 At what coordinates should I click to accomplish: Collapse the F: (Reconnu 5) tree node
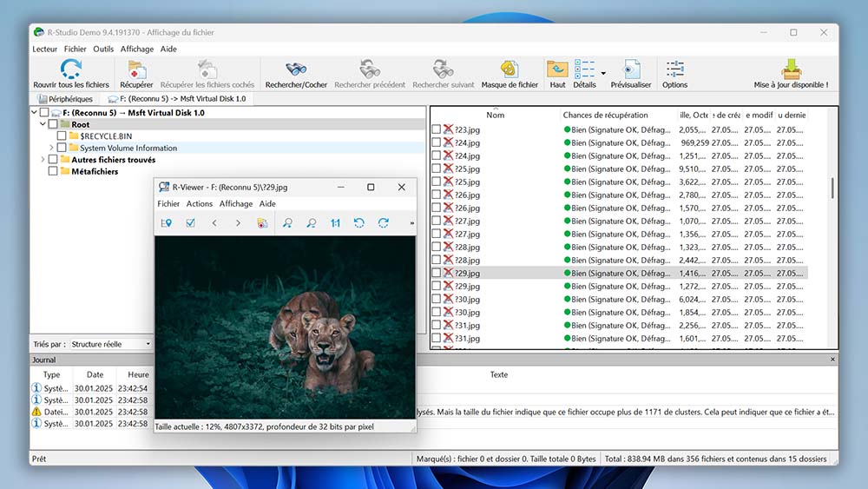pos(35,112)
